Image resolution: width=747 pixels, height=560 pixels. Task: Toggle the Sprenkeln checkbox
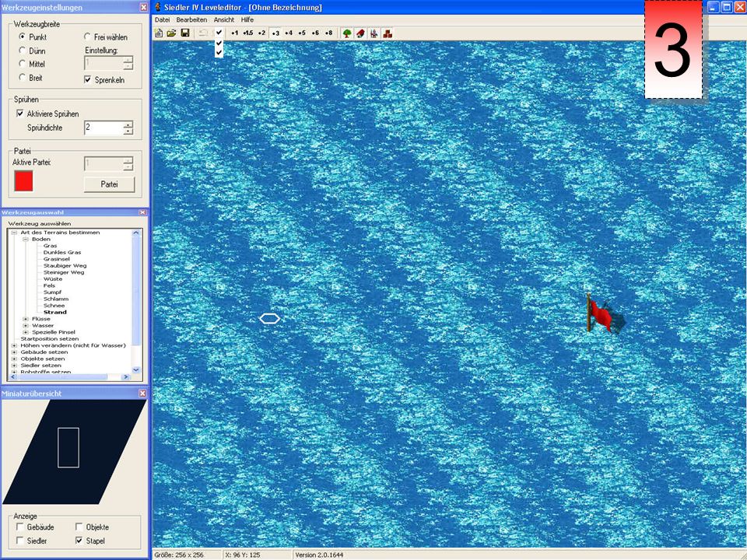(88, 79)
